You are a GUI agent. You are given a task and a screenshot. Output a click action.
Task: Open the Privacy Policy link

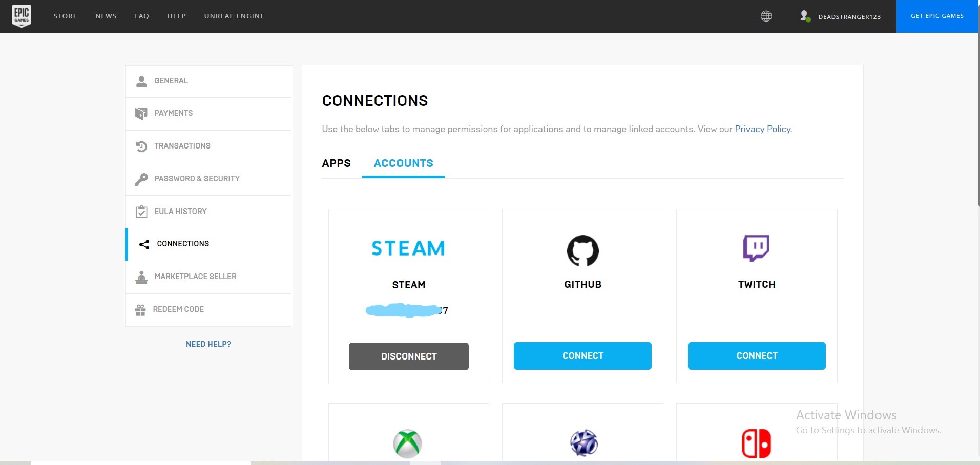(763, 129)
